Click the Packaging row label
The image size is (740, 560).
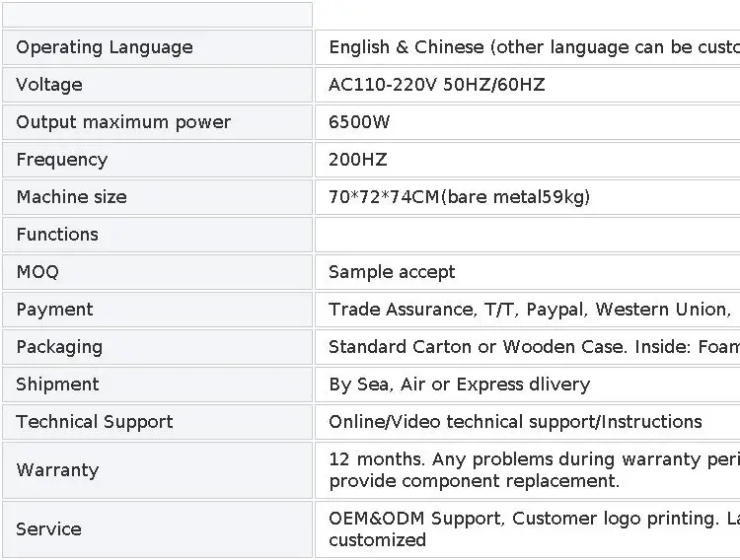pos(59,347)
